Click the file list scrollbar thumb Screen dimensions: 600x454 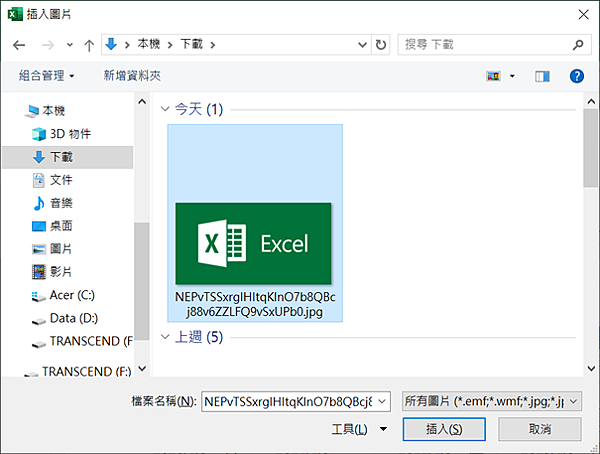pyautogui.click(x=591, y=148)
